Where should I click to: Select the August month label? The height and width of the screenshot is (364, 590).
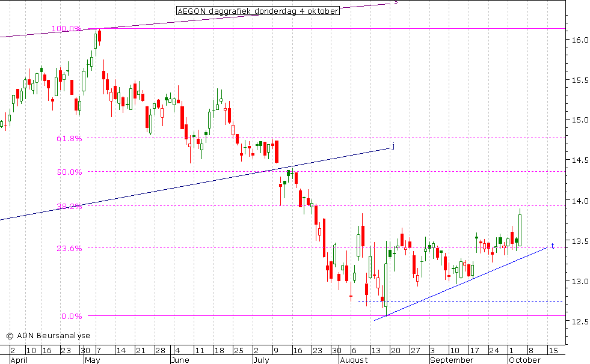[x=353, y=360]
